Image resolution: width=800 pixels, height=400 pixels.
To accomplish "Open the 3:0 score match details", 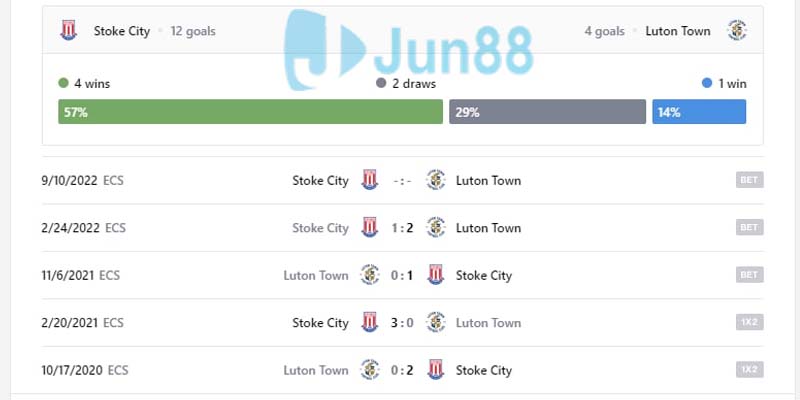I will (x=402, y=323).
